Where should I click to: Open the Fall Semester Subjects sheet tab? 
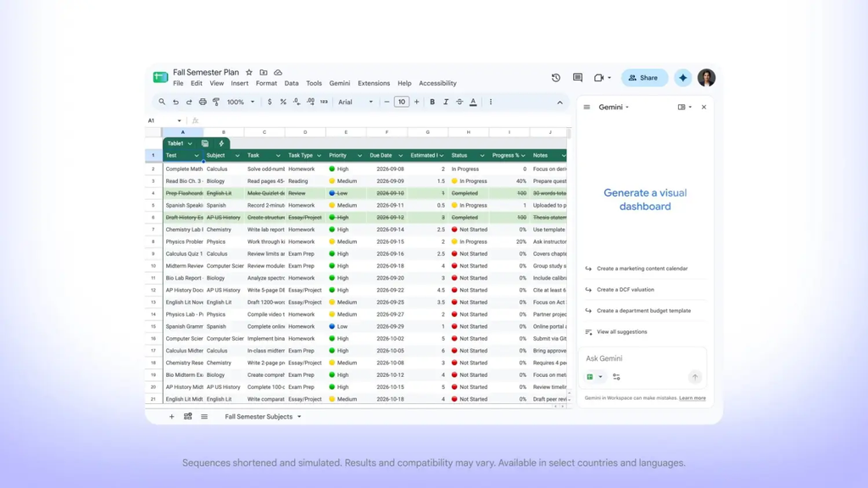tap(263, 417)
